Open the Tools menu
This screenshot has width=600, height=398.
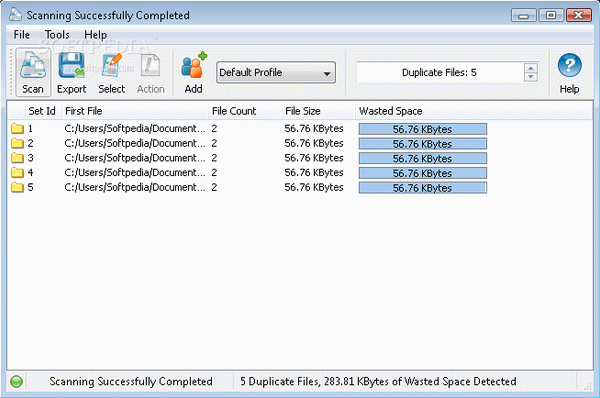point(57,35)
